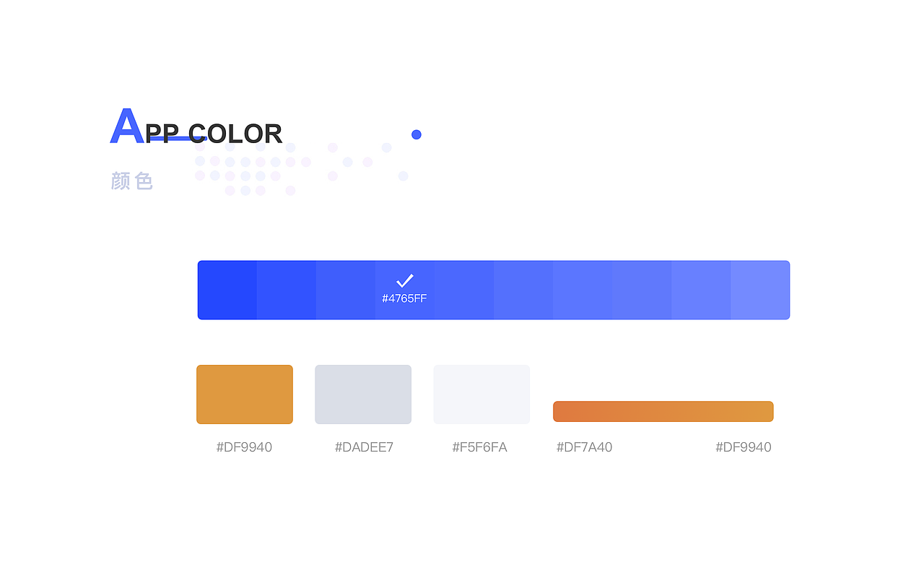The height and width of the screenshot is (578, 924).
Task: Select the gray #DADEE7 swatch
Action: tap(363, 394)
